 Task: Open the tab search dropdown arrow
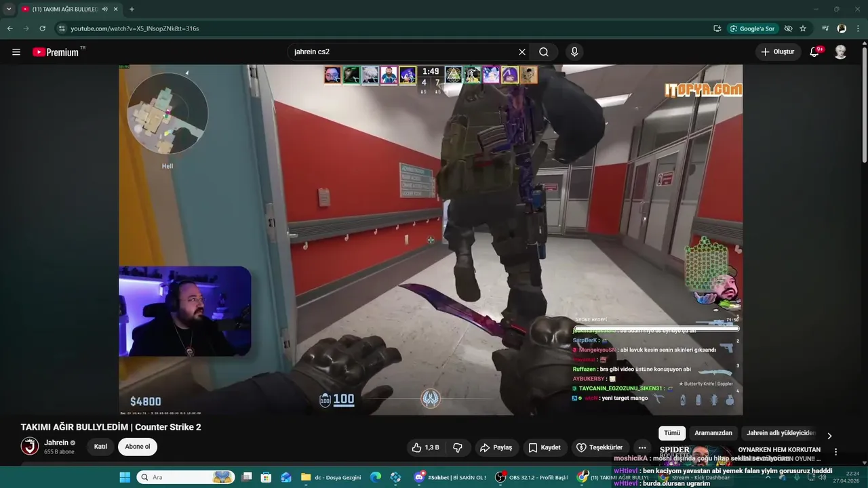click(x=9, y=9)
